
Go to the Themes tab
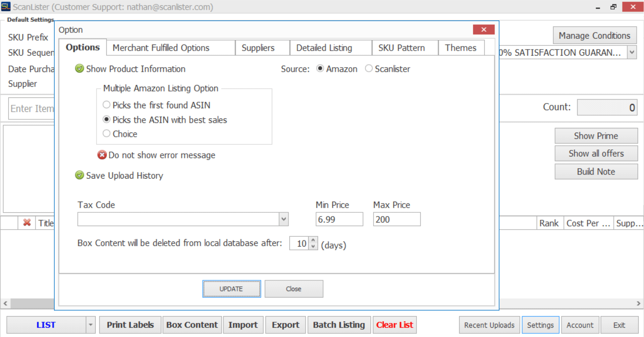pyautogui.click(x=462, y=48)
